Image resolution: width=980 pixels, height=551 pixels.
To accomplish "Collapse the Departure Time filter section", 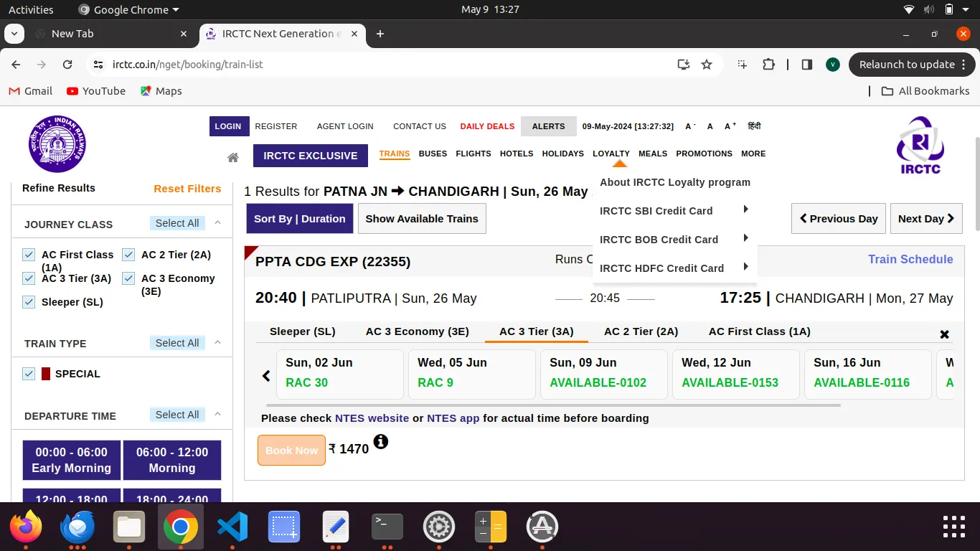I will pyautogui.click(x=217, y=415).
